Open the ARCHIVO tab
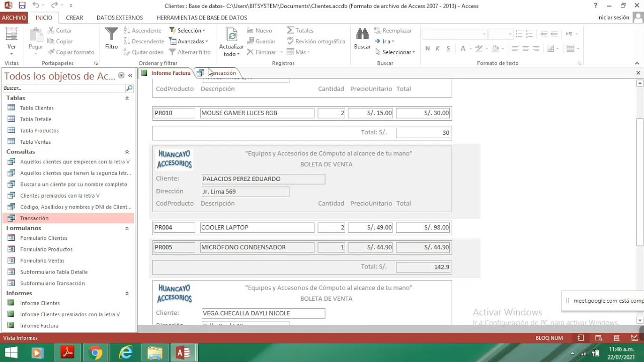This screenshot has width=644, height=362. tap(14, 18)
